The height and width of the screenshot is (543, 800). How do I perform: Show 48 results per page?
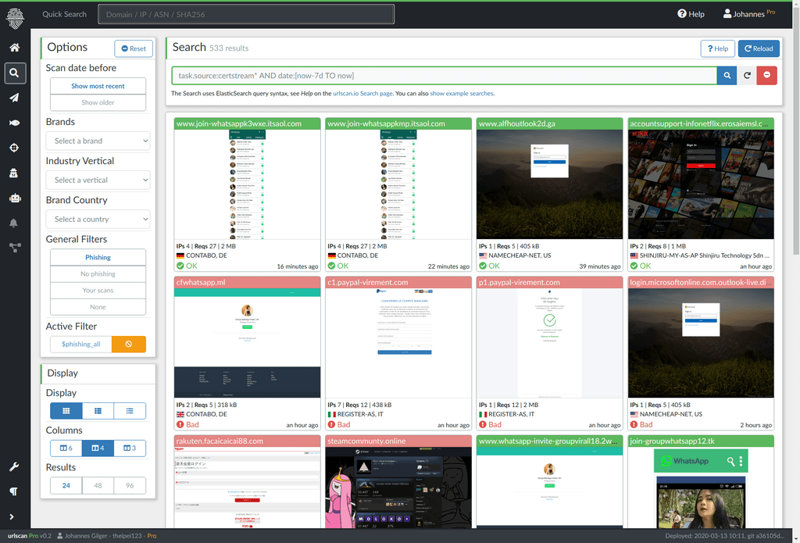[x=98, y=485]
